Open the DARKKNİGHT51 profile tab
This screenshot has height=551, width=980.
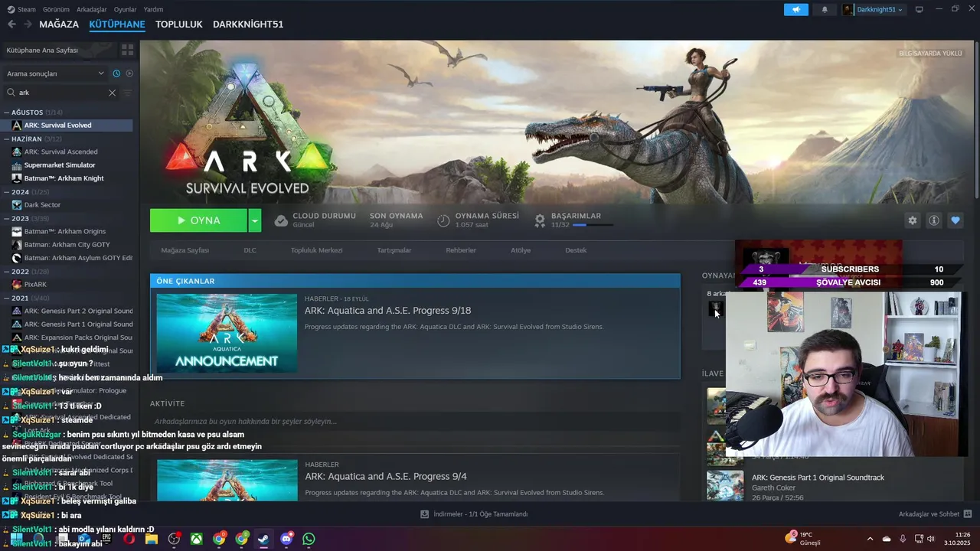(248, 24)
